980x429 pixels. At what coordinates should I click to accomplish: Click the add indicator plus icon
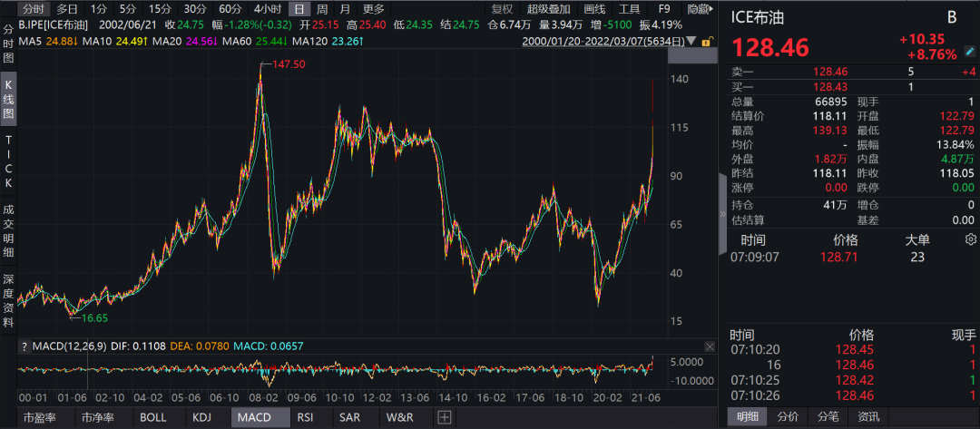coord(444,417)
